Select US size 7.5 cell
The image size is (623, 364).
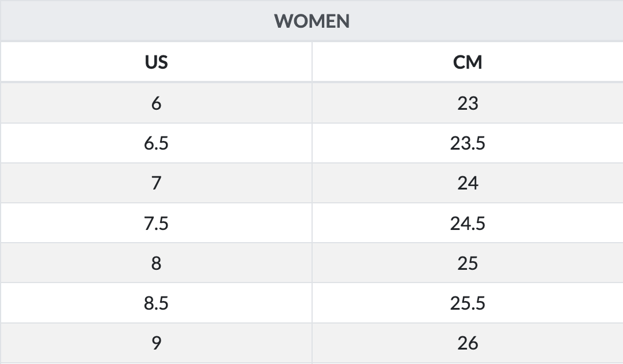click(x=156, y=223)
